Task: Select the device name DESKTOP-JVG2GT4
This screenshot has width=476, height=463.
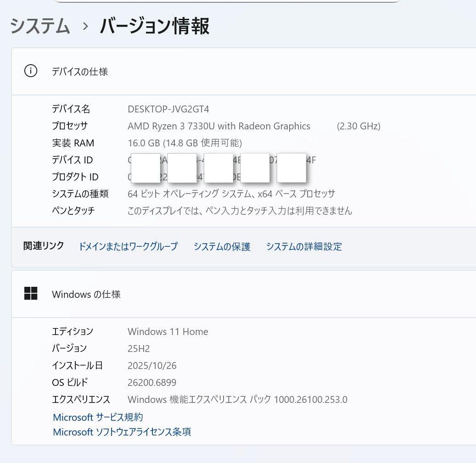Action: (x=168, y=109)
